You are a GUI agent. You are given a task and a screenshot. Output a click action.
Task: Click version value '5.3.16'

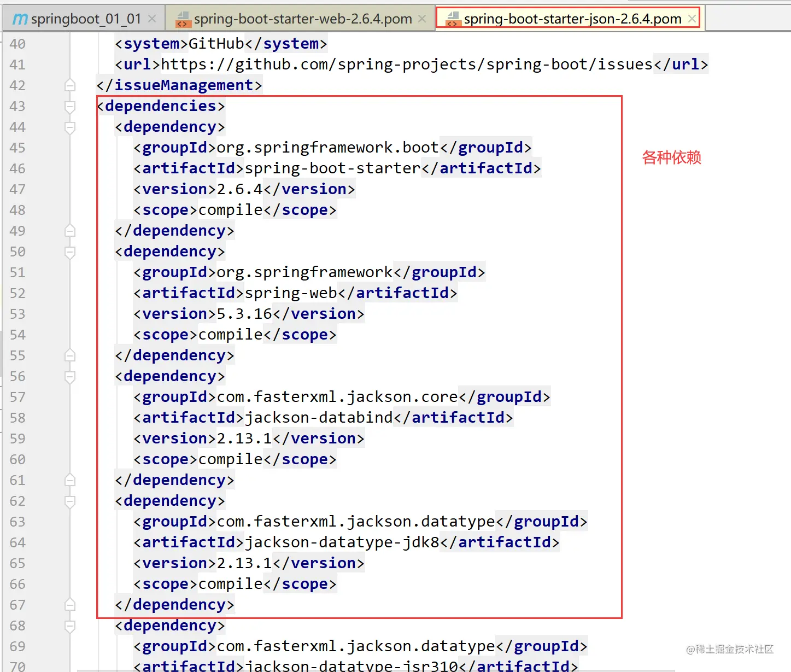point(244,314)
